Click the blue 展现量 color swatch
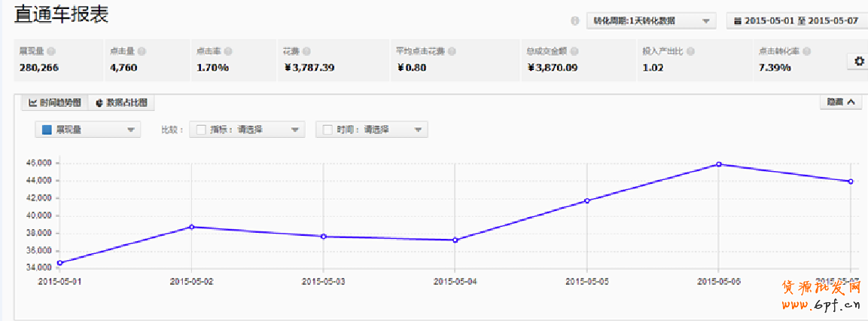This screenshot has width=868, height=321. (x=47, y=130)
